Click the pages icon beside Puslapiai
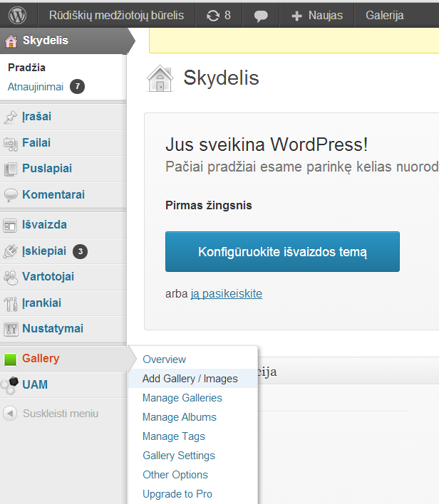The width and height of the screenshot is (439, 504). pyautogui.click(x=10, y=169)
